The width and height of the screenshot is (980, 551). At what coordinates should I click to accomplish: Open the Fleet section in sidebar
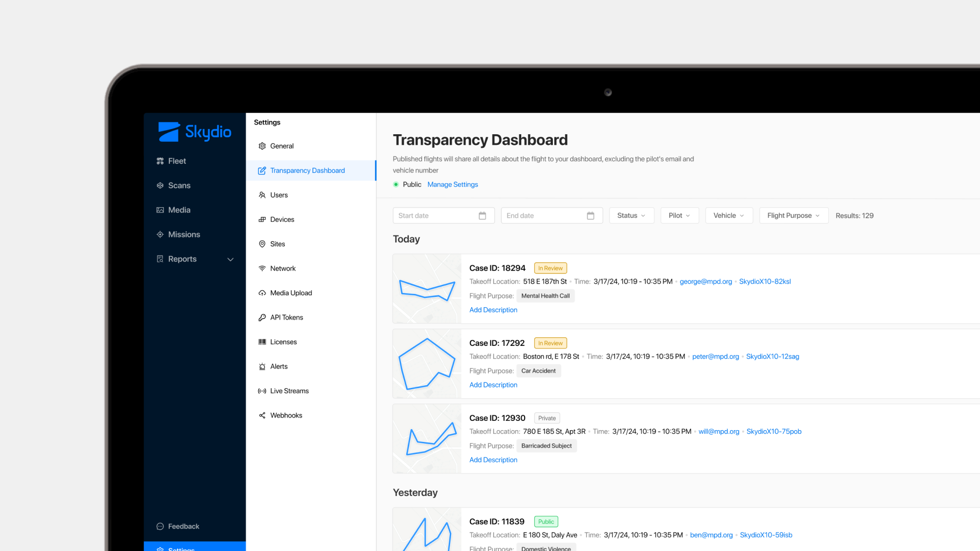click(x=177, y=161)
